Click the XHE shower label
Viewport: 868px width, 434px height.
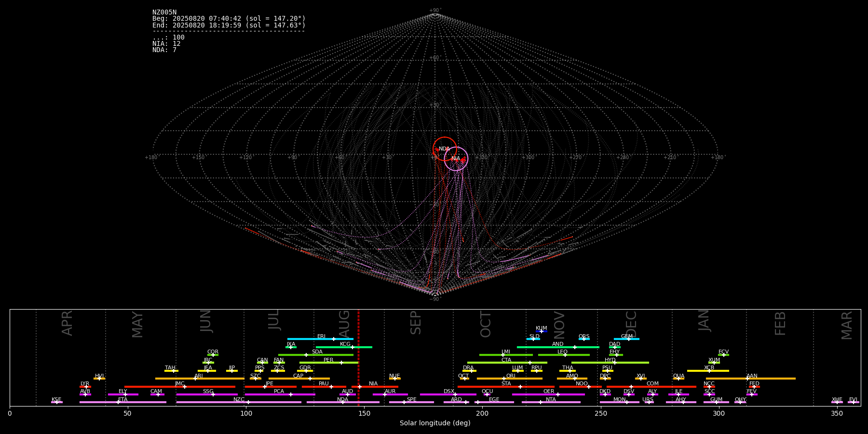pos(837,400)
